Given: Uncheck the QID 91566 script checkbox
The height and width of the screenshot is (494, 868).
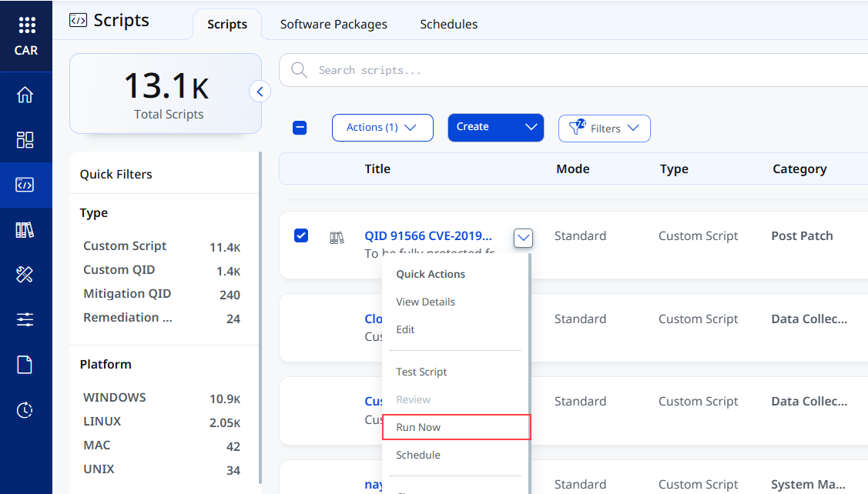Looking at the screenshot, I should coord(301,235).
